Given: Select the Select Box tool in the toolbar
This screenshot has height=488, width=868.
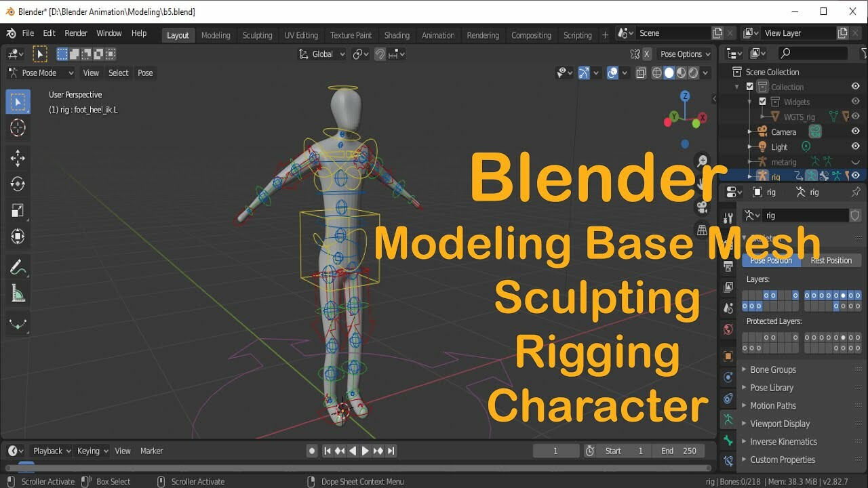Looking at the screenshot, I should coord(18,102).
